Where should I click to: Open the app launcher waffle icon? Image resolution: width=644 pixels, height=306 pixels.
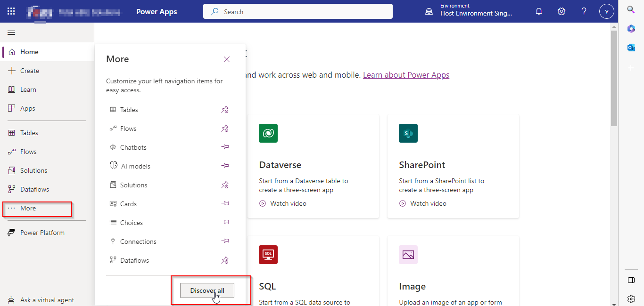[11, 11]
